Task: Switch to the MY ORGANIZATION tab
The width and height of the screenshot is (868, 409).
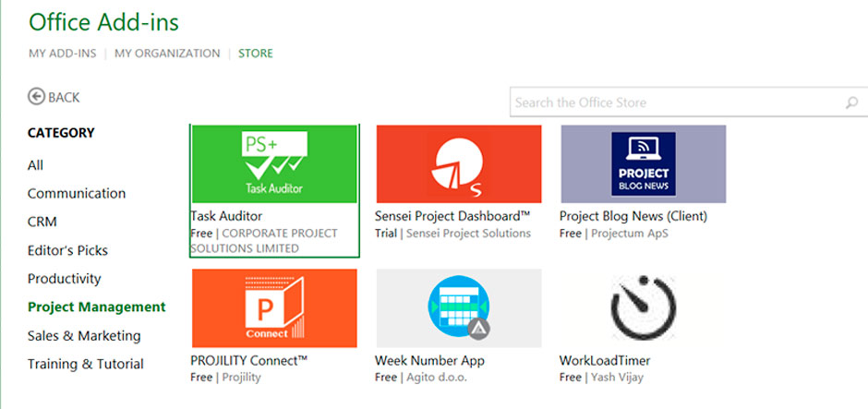Action: 167,54
